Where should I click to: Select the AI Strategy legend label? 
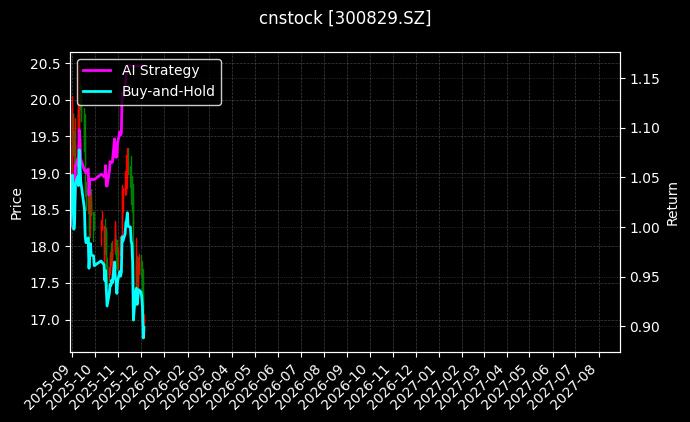coord(161,70)
